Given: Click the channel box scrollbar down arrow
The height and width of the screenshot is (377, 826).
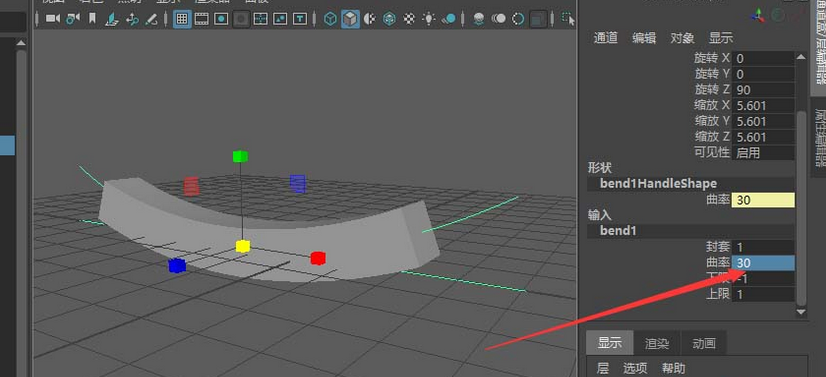Looking at the screenshot, I should click(801, 312).
